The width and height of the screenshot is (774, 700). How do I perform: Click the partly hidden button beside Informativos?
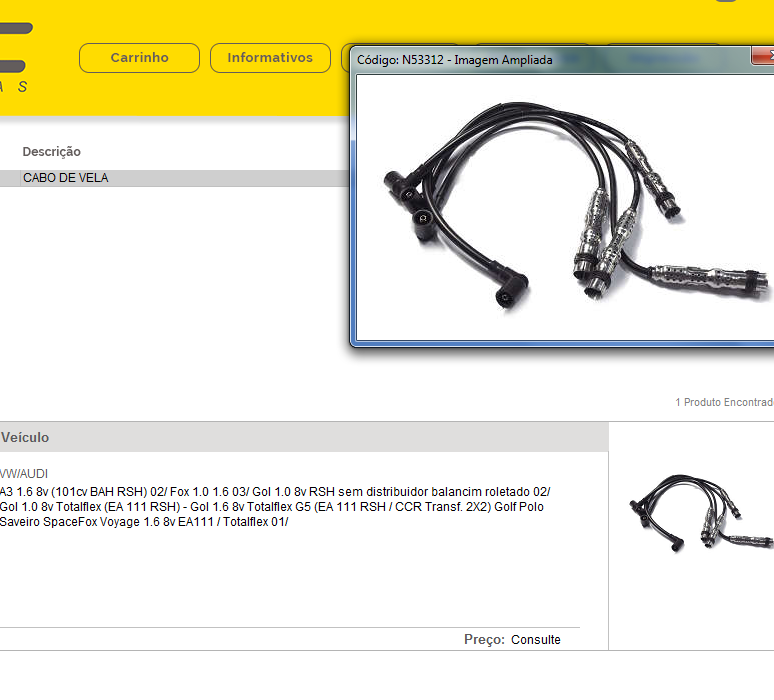(345, 58)
